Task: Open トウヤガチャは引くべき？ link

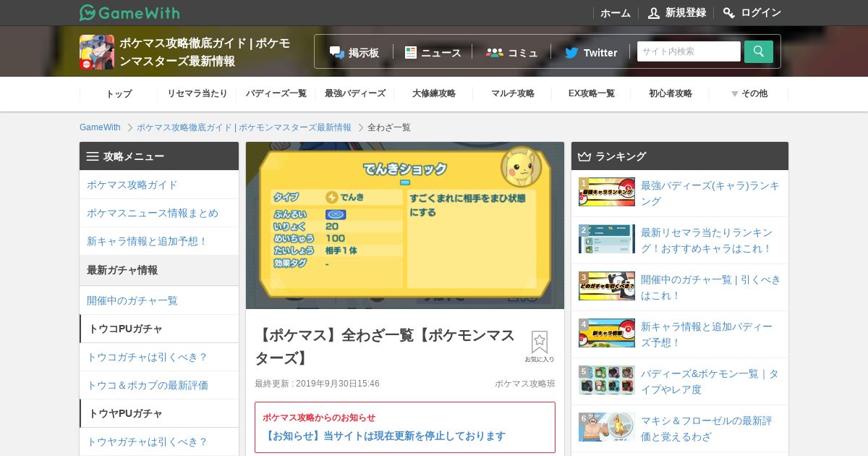Action: [159, 442]
